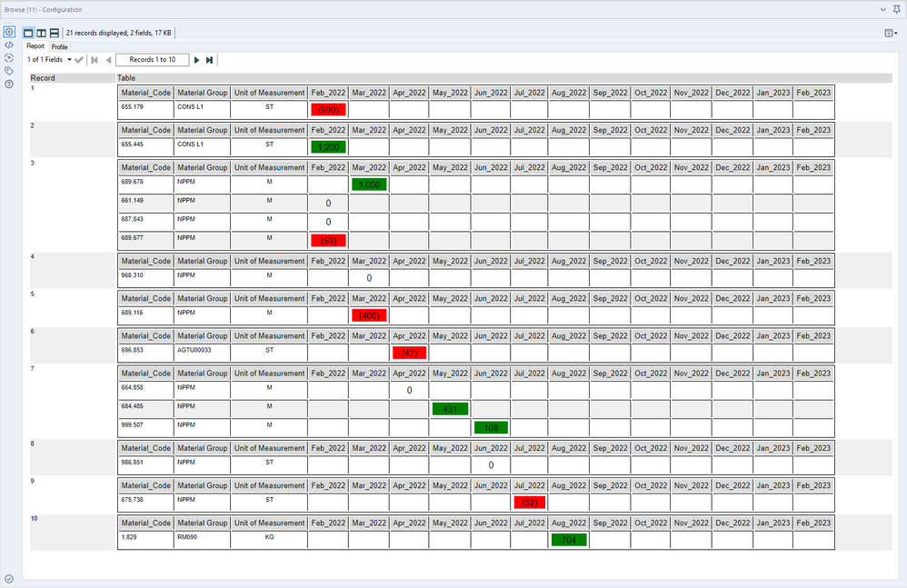Click the green 108 cell in record 7
Image resolution: width=907 pixels, height=588 pixels.
[x=491, y=427]
